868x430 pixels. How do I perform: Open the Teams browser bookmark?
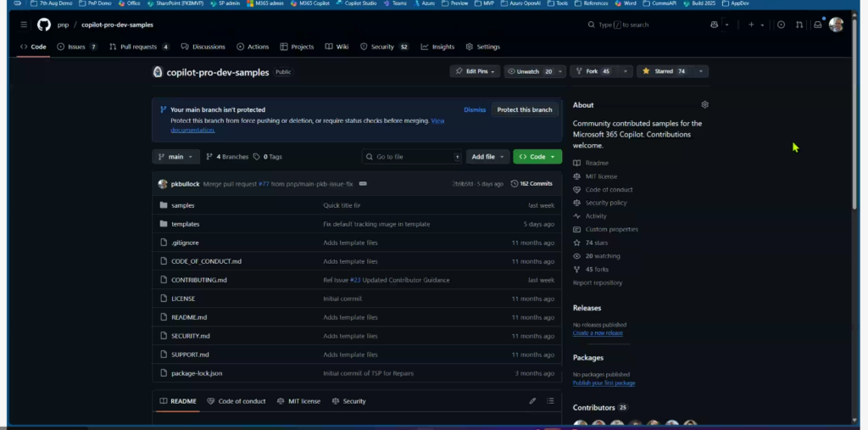[395, 3]
